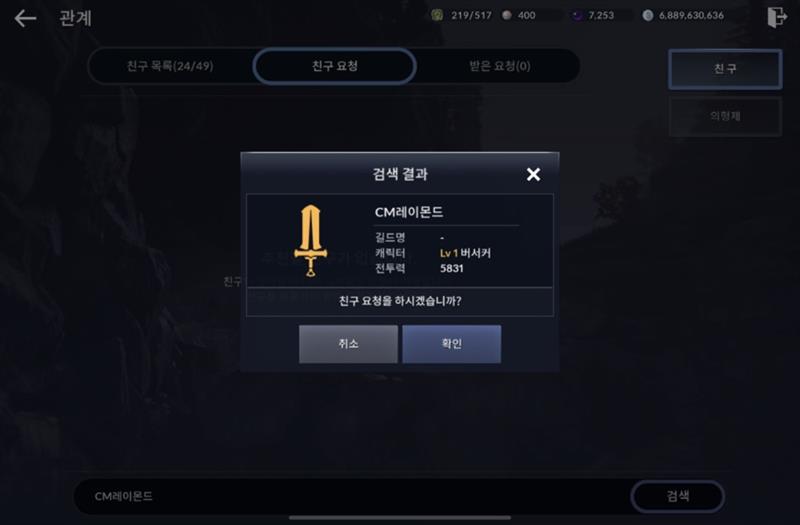
Task: Tap the silver currency icon beside 6,889,630,636
Action: 647,15
